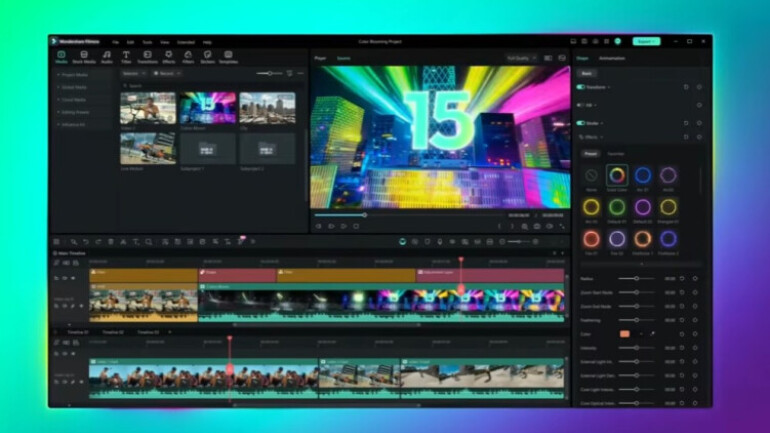Open the Effects library icon
This screenshot has height=433, width=770.
[167, 56]
